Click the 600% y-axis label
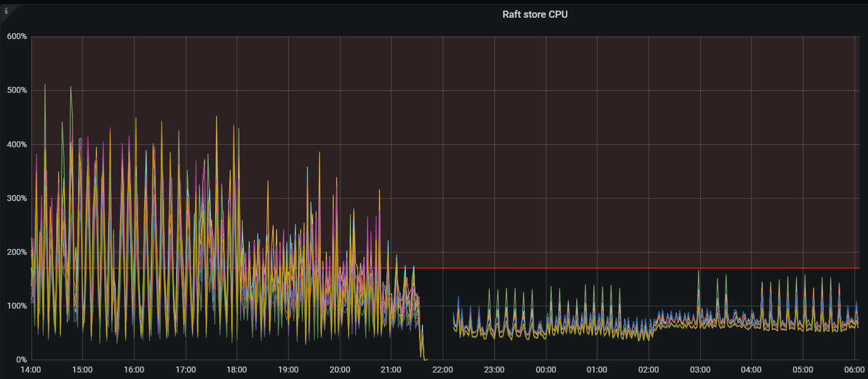 pos(17,37)
